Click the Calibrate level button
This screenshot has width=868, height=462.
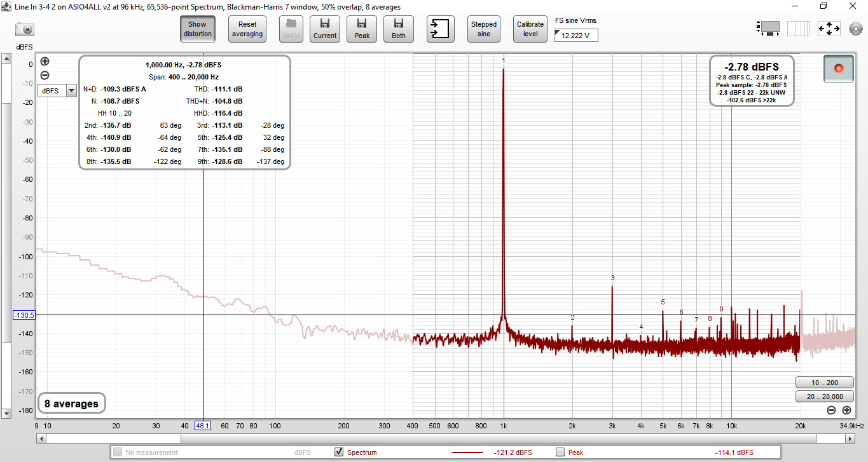[x=530, y=29]
